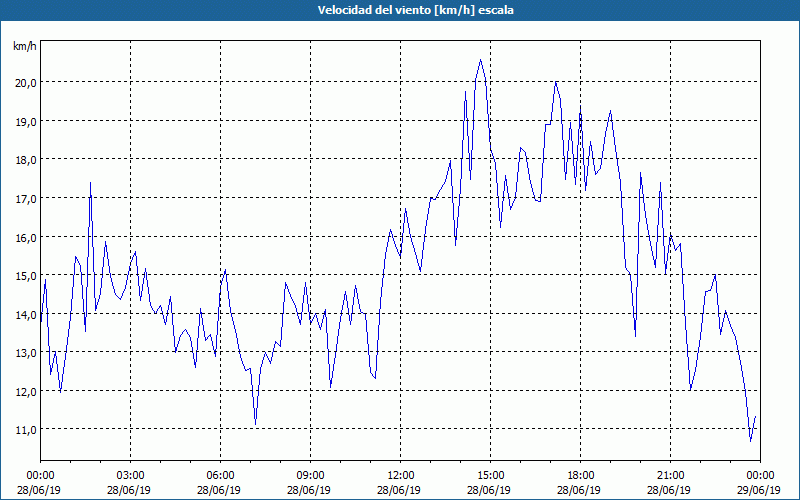Click the 18:00 time axis label

[x=580, y=475]
